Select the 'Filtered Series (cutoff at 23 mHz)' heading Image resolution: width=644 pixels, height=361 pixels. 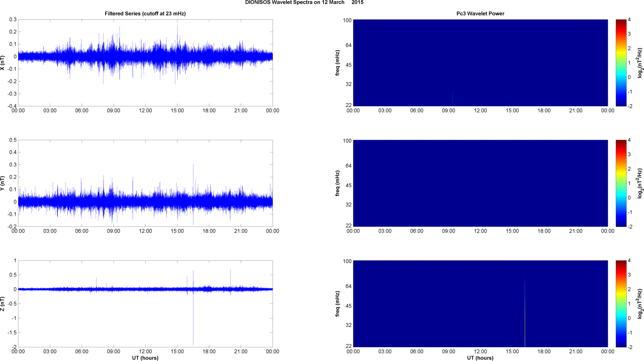coord(145,14)
